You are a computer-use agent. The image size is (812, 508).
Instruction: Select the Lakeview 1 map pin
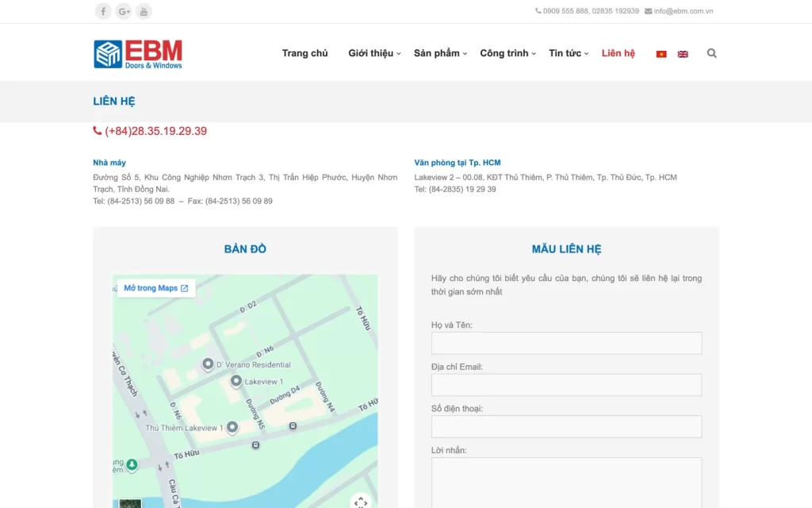[x=236, y=381]
